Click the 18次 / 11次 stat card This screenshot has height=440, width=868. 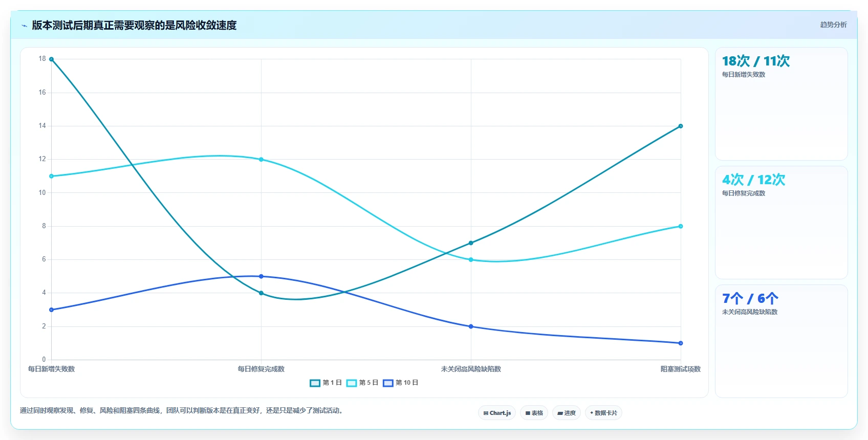pyautogui.click(x=782, y=104)
